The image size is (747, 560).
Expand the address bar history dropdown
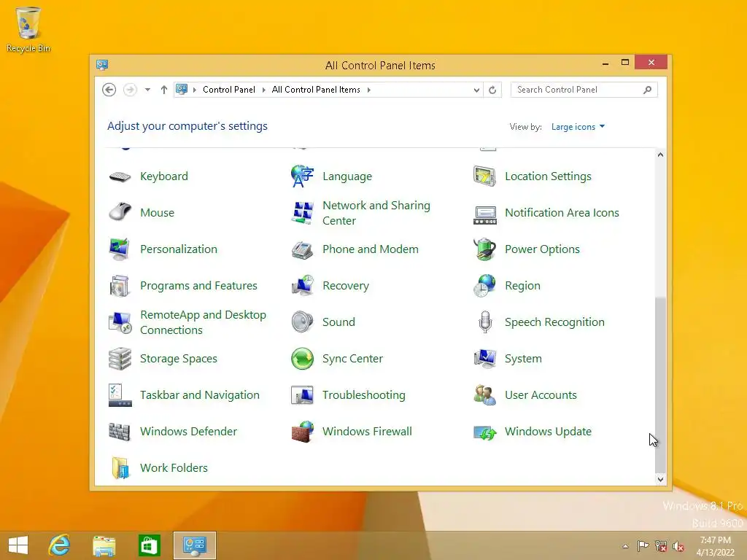click(x=476, y=90)
